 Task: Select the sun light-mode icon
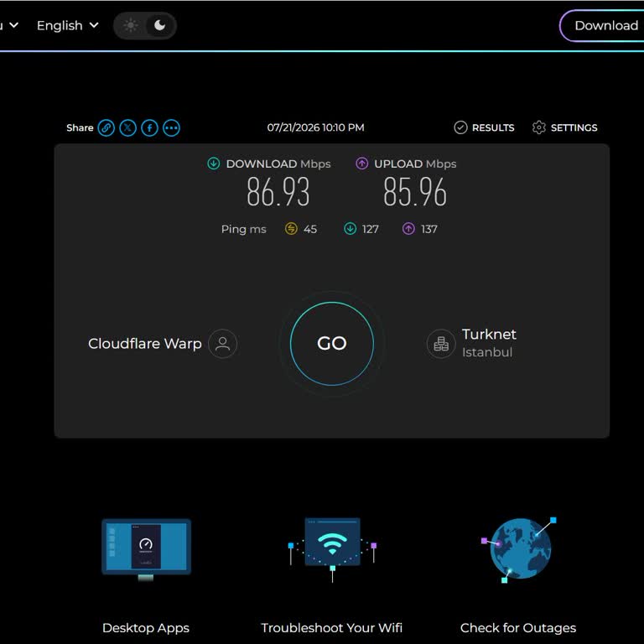[131, 25]
